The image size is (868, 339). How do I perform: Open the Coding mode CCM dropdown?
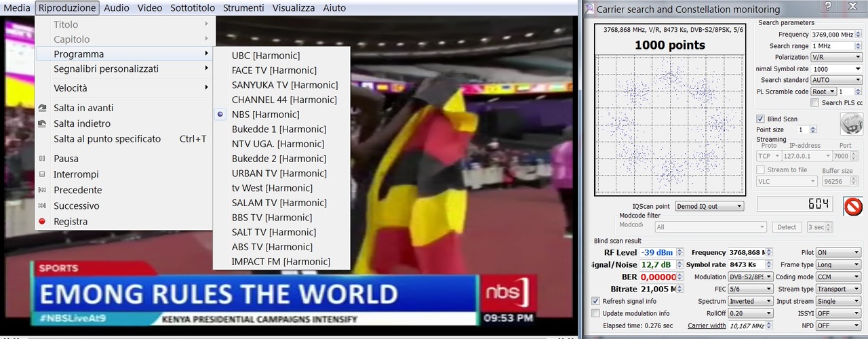pos(837,277)
